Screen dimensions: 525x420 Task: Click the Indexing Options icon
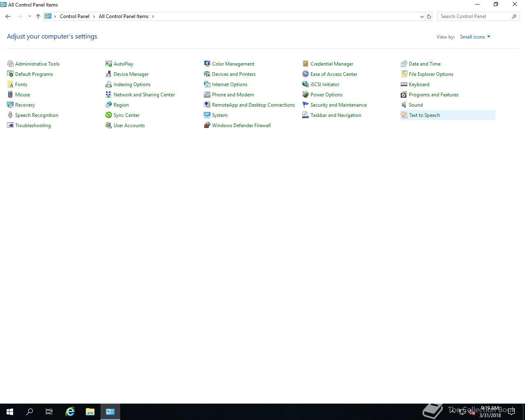[109, 84]
